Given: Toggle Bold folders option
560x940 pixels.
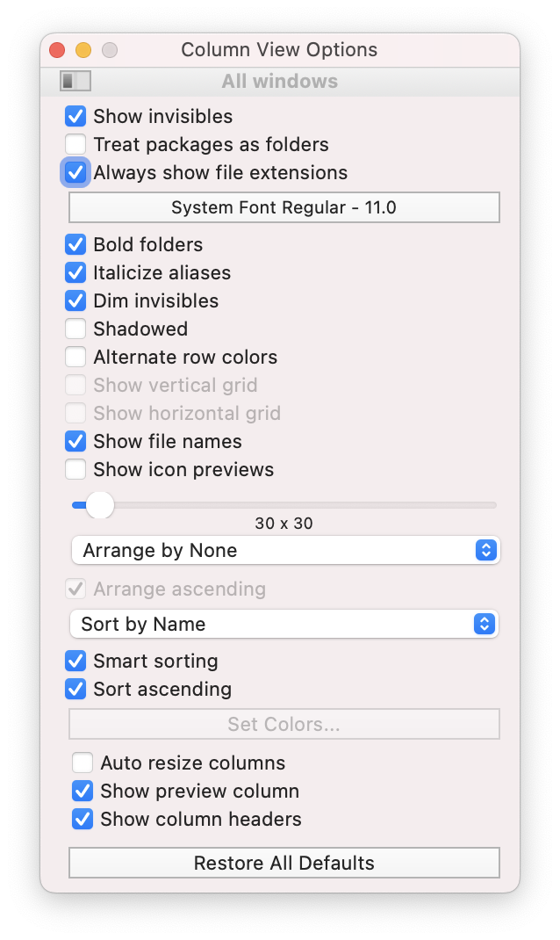Looking at the screenshot, I should [x=75, y=244].
